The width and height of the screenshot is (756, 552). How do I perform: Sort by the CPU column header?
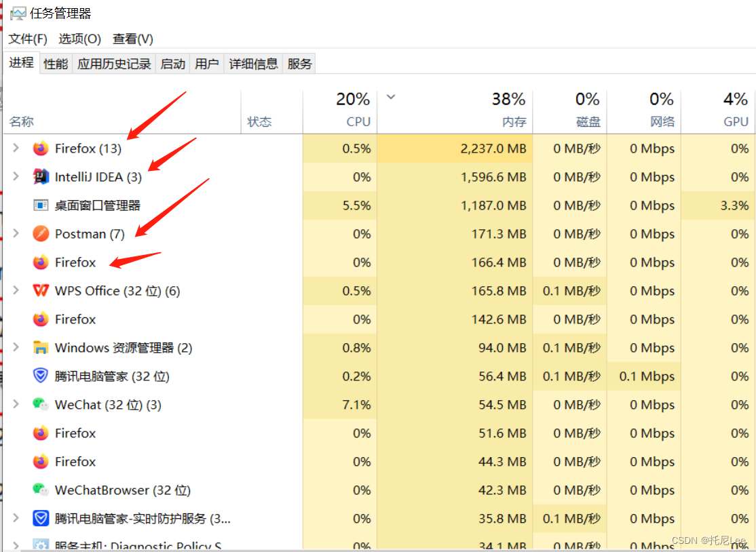[340, 112]
